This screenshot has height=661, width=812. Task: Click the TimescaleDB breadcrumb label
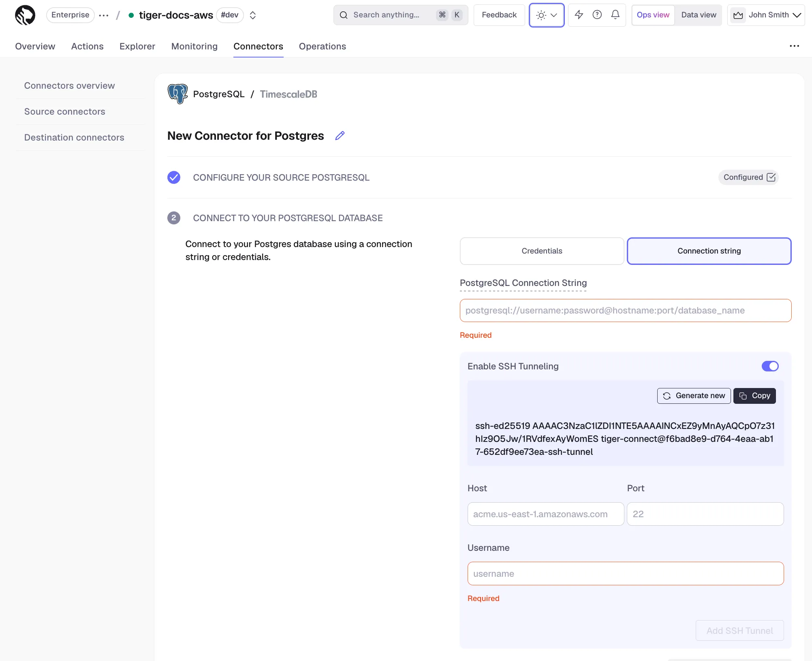[x=288, y=94]
